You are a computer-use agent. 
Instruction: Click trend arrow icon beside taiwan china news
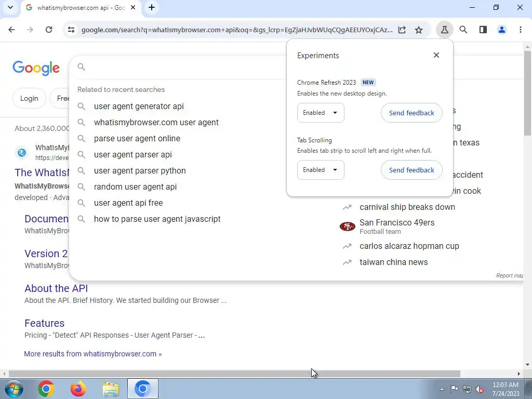pyautogui.click(x=347, y=262)
